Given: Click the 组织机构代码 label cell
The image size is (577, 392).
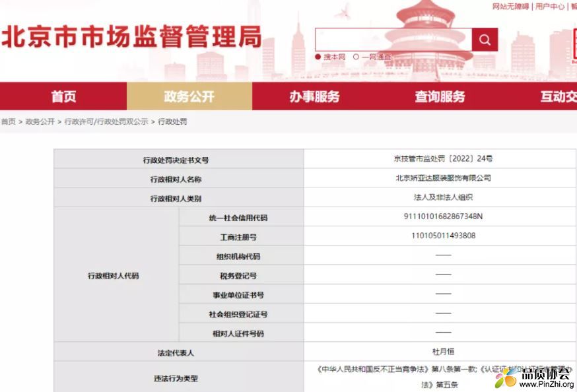Looking at the screenshot, I should click(x=242, y=255).
